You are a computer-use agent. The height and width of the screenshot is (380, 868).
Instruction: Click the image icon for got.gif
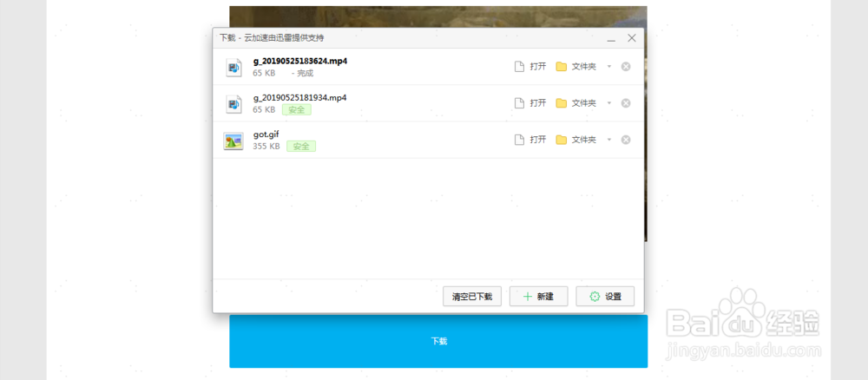point(233,141)
